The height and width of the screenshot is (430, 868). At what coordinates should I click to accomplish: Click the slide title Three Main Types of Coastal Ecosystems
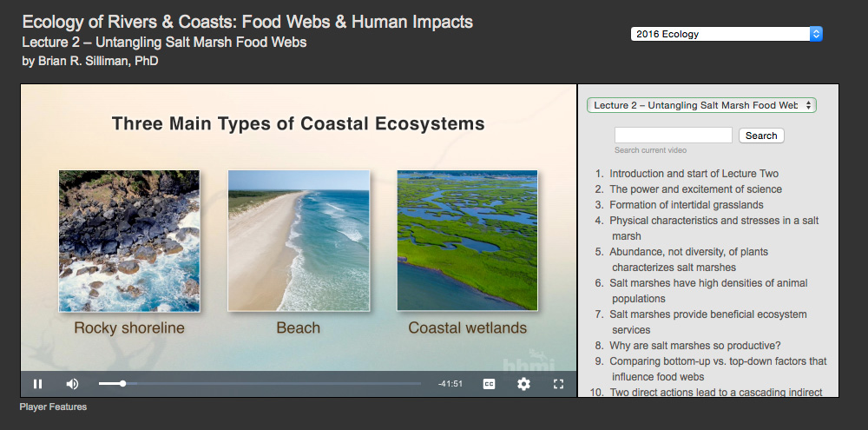[299, 123]
